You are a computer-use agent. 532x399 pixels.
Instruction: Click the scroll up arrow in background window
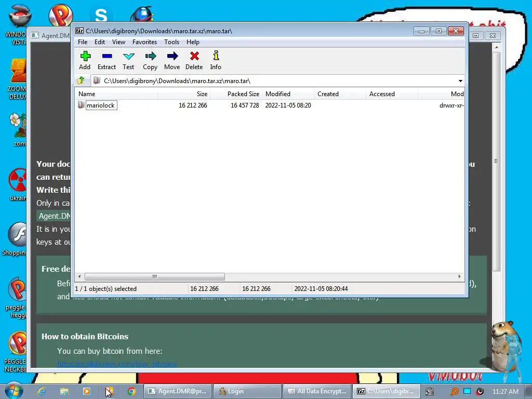click(x=496, y=47)
